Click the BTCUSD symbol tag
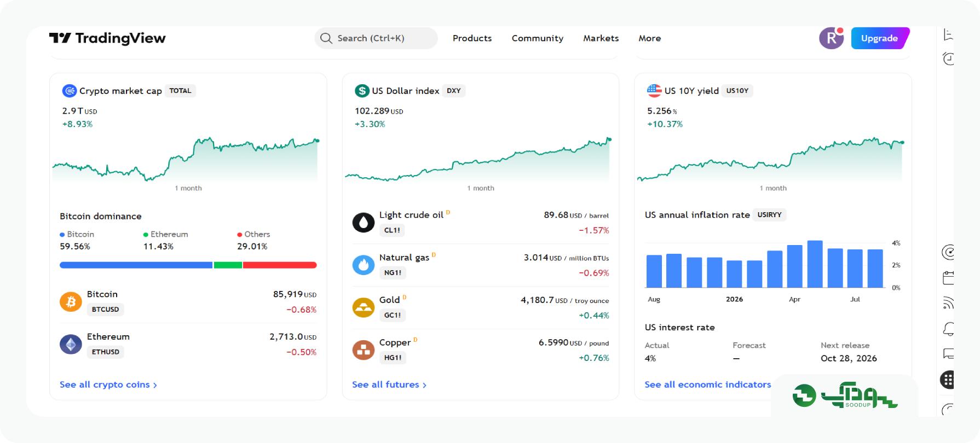Image resolution: width=980 pixels, height=443 pixels. click(x=106, y=310)
